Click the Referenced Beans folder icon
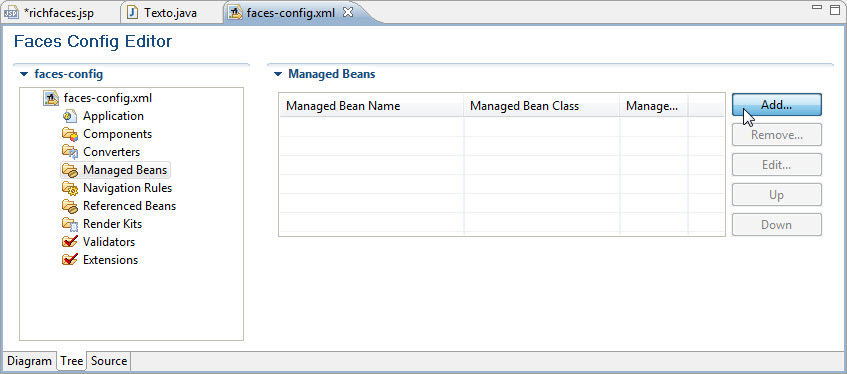Image resolution: width=847 pixels, height=374 pixels. (x=70, y=206)
